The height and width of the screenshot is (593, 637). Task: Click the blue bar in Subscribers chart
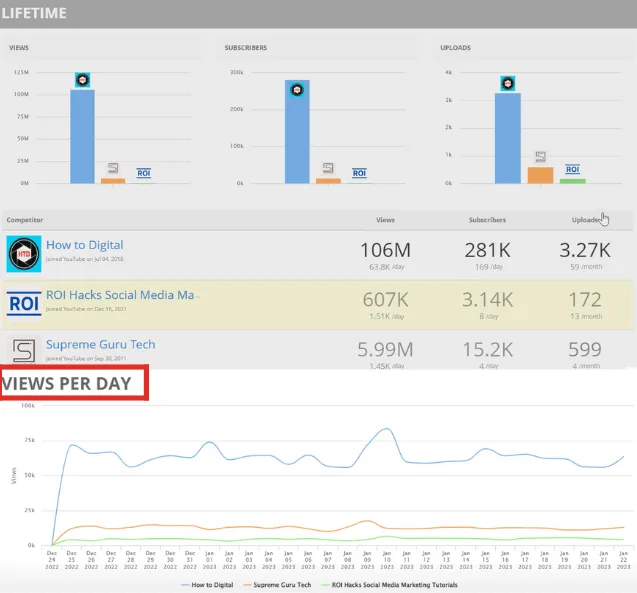pyautogui.click(x=297, y=132)
